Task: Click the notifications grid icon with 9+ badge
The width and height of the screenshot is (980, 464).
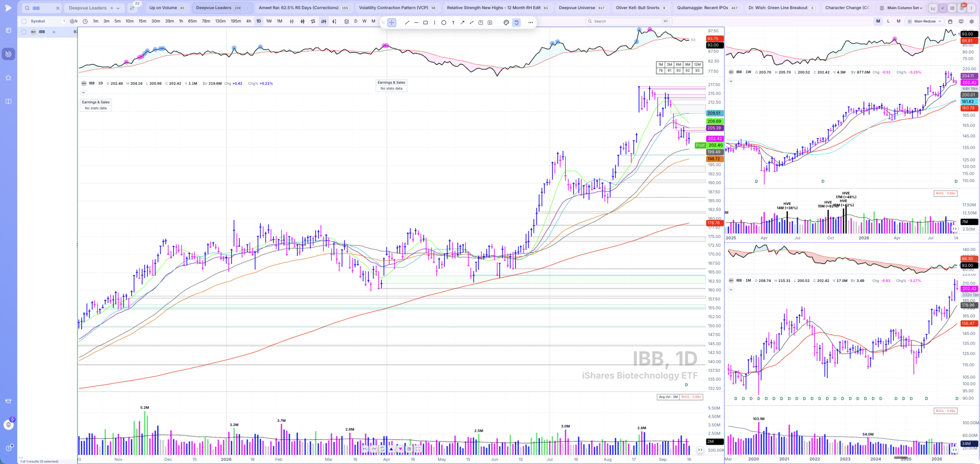Action: 962,8
